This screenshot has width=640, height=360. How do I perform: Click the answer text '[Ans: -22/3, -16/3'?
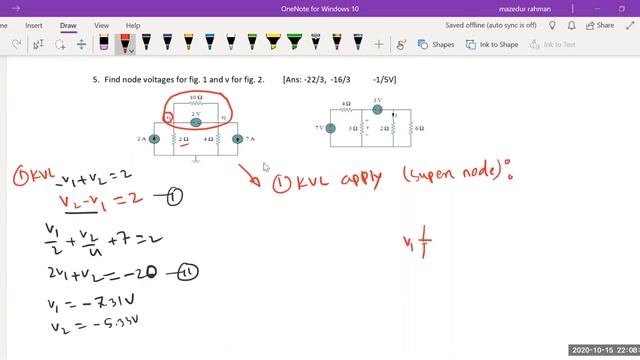click(x=316, y=80)
